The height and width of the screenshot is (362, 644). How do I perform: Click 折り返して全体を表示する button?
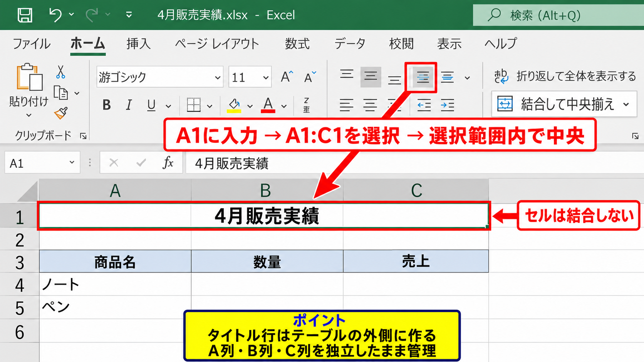tap(565, 76)
